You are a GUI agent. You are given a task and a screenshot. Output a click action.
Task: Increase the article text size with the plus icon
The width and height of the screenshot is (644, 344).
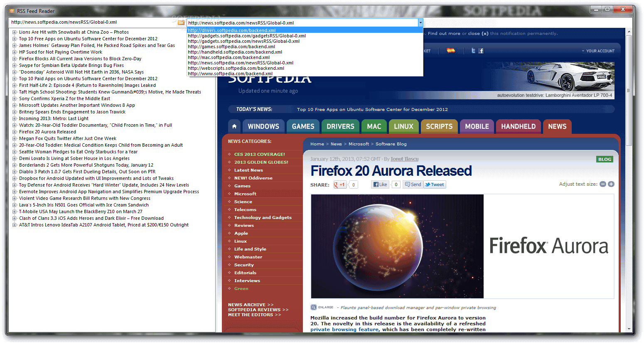[x=611, y=184]
